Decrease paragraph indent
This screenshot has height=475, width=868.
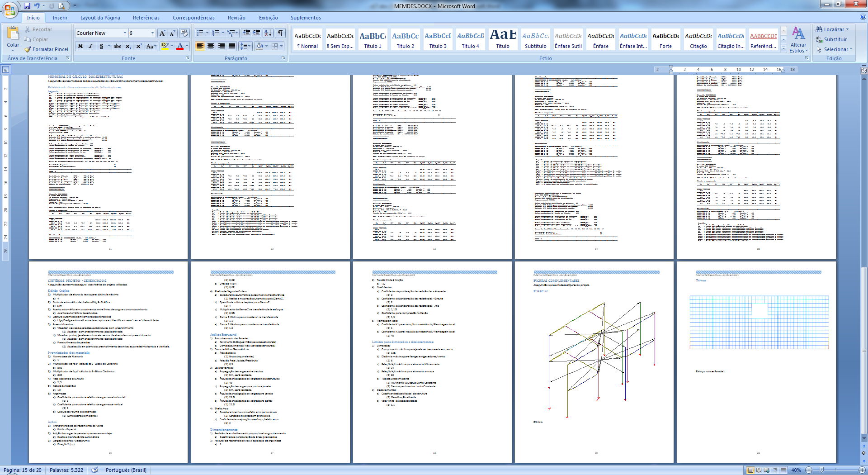(x=246, y=33)
